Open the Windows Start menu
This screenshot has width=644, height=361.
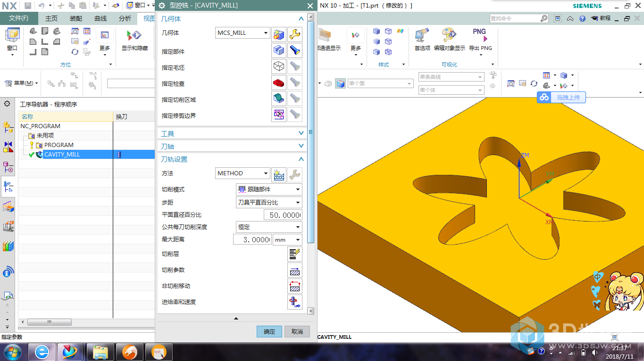point(12,352)
